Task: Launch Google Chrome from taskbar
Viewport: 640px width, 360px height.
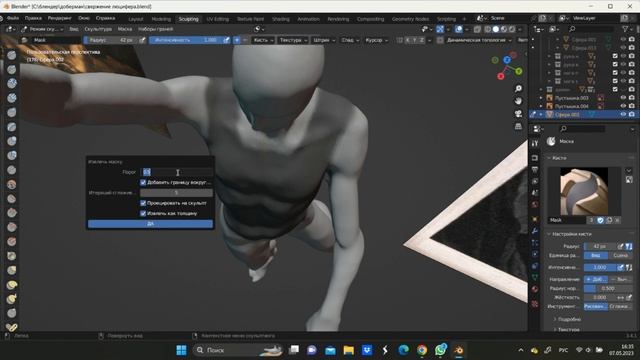Action: pos(422,350)
